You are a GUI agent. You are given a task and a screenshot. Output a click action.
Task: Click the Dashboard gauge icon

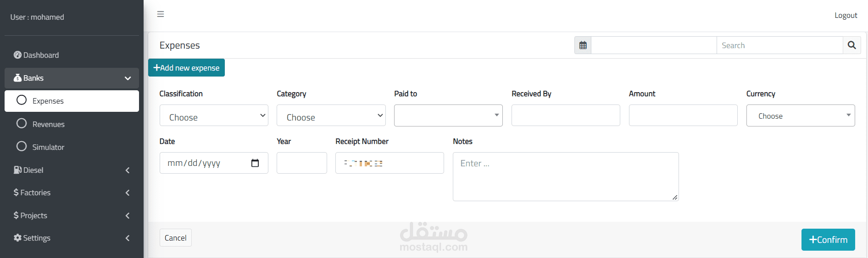tap(17, 55)
